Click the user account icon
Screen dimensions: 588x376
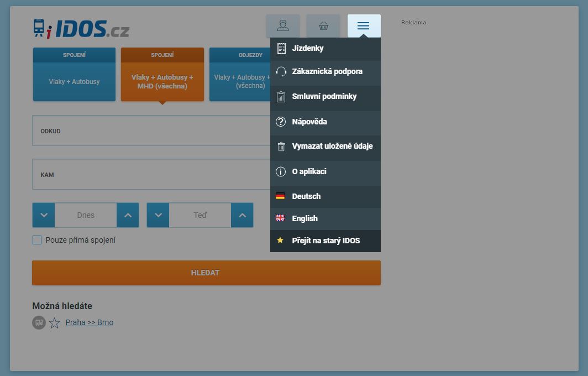(283, 26)
